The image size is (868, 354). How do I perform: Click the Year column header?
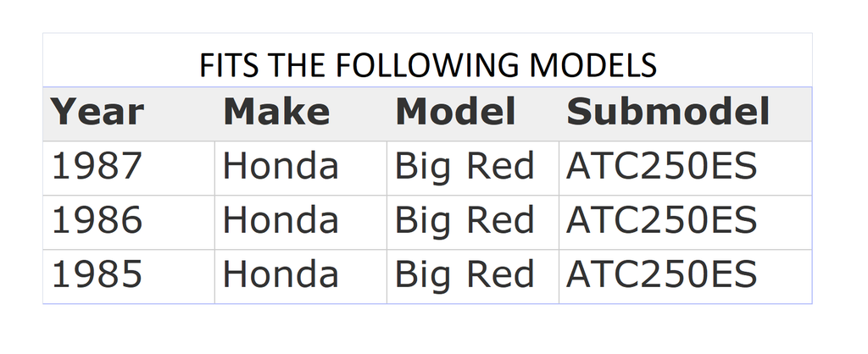coord(97,112)
